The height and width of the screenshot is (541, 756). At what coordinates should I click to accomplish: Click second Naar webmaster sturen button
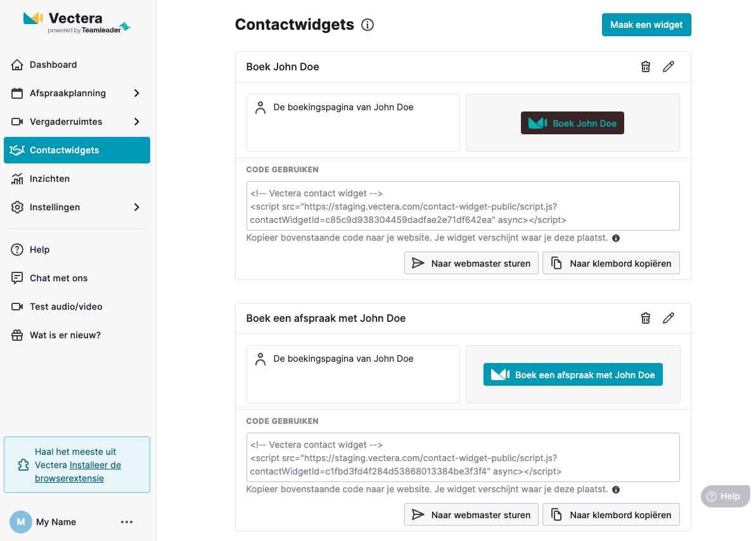[471, 515]
